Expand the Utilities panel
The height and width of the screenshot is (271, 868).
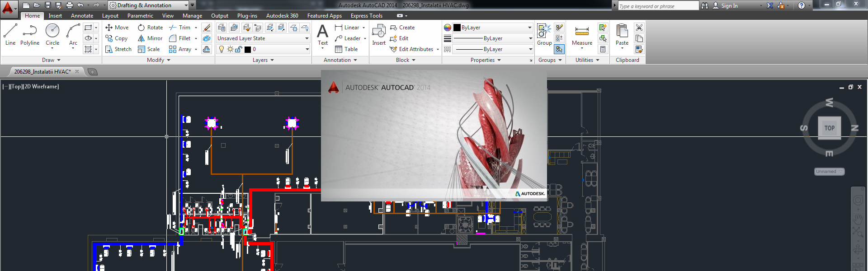[x=587, y=60]
